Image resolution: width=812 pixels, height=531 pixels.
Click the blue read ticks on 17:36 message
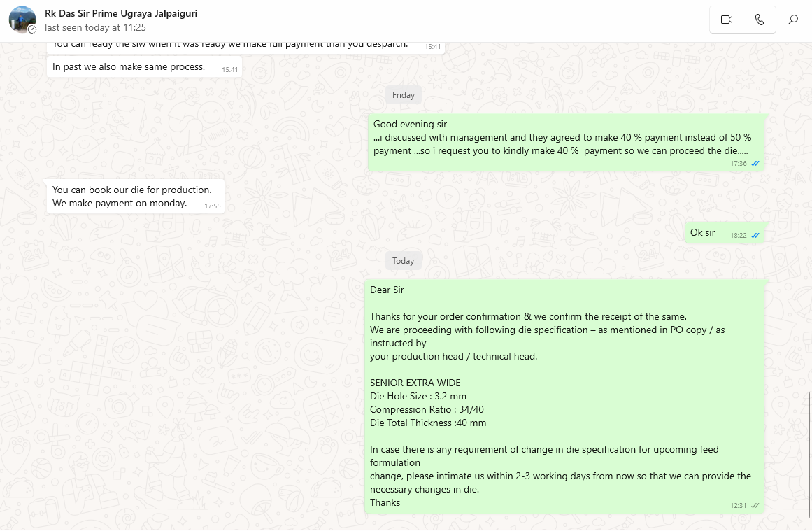(755, 163)
